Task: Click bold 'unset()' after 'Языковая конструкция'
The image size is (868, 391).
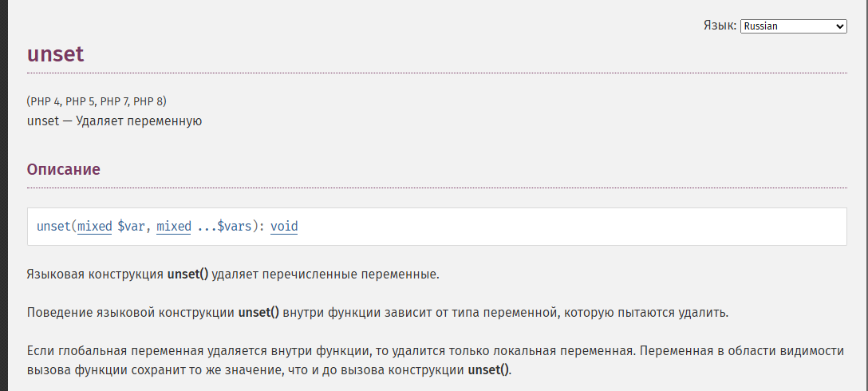Action: (187, 274)
